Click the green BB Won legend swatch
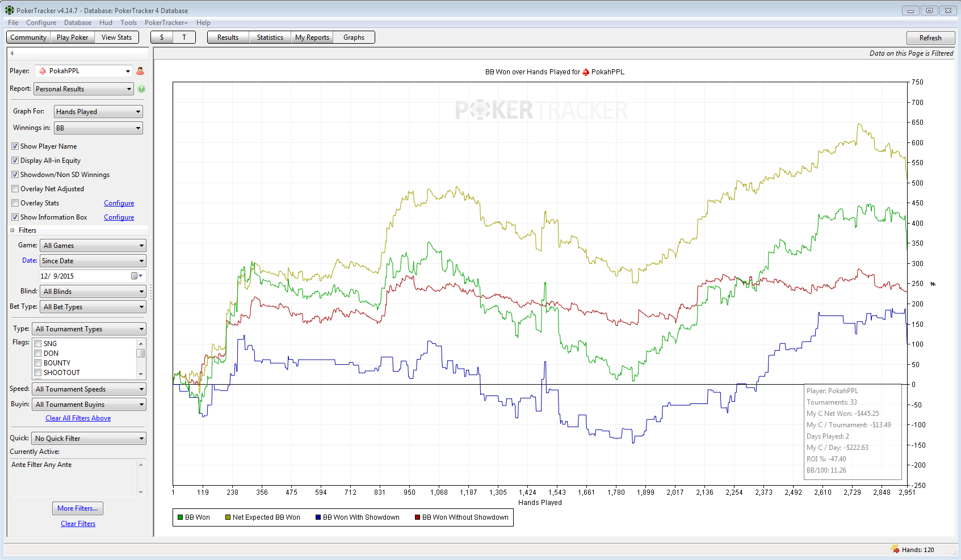The height and width of the screenshot is (560, 961). [181, 517]
